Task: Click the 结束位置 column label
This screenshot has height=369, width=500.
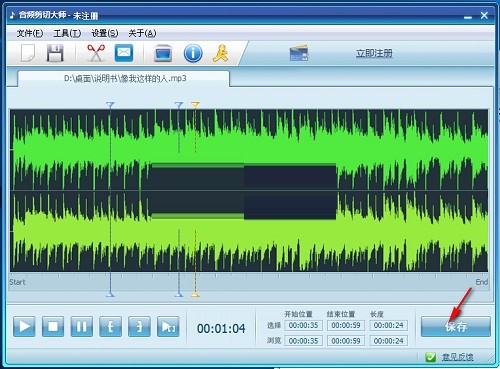Action: pos(341,314)
